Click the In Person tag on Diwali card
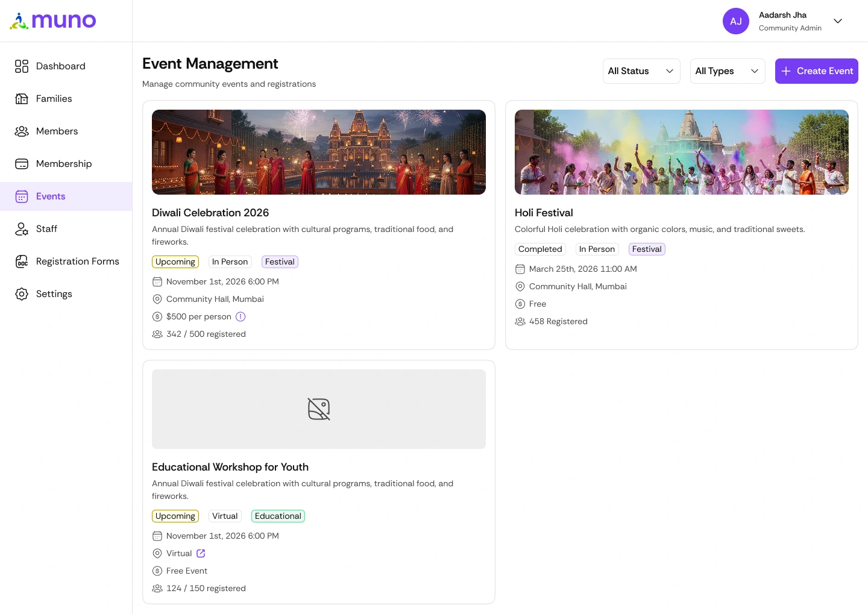Screen dimensions: 868x614 tap(230, 262)
